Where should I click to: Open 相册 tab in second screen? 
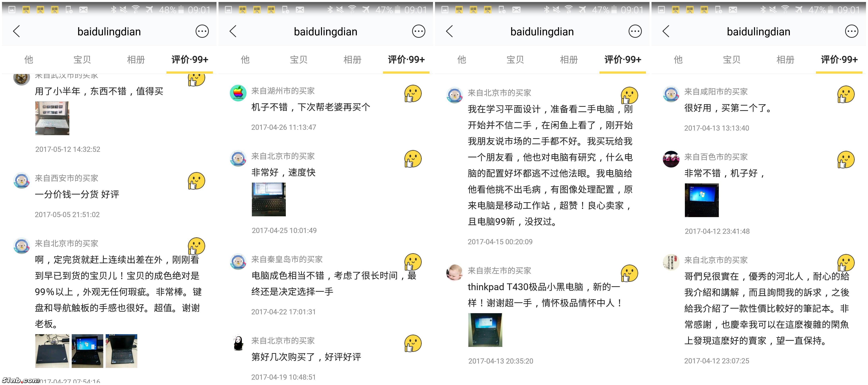pos(352,60)
